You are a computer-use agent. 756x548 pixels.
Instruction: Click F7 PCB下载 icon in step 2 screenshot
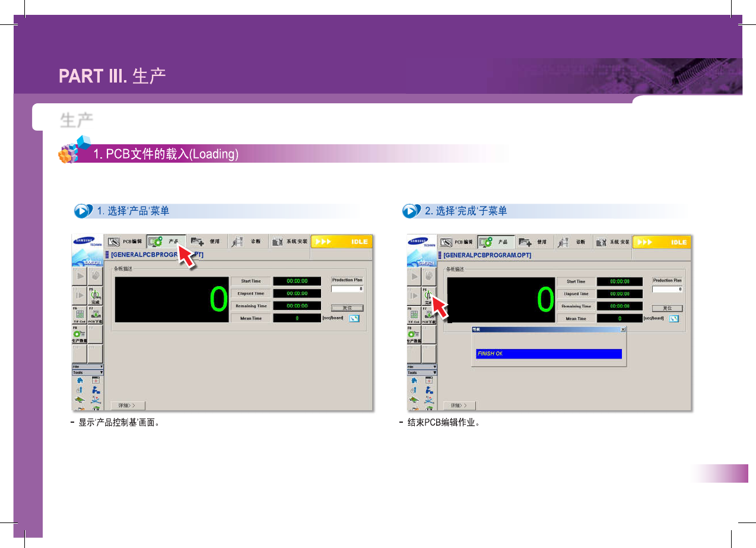pyautogui.click(x=428, y=315)
